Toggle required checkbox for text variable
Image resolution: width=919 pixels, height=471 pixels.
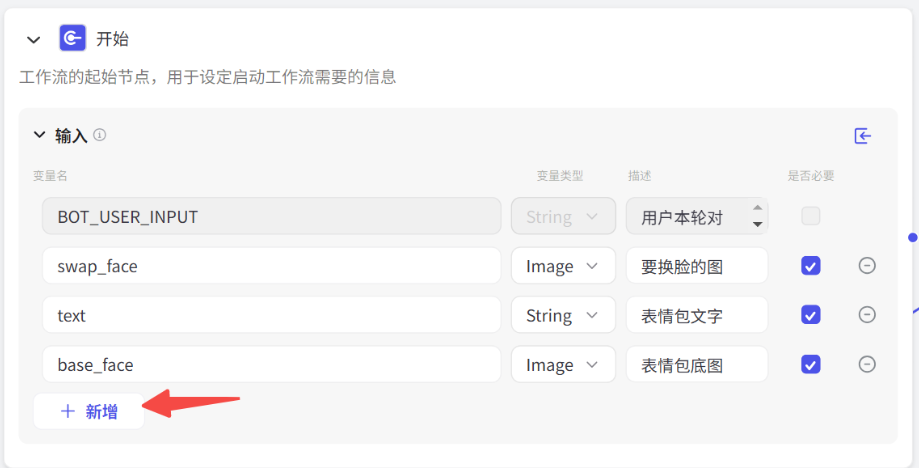pyautogui.click(x=811, y=315)
